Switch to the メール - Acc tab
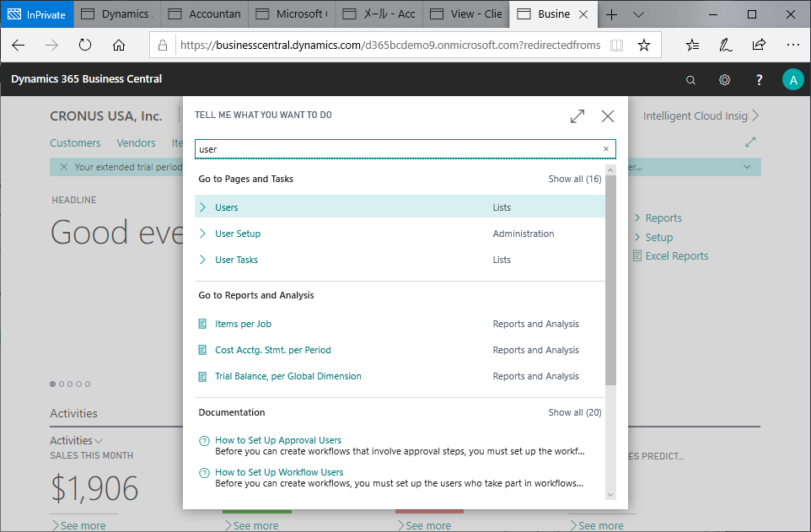The width and height of the screenshot is (811, 532). pos(379,14)
